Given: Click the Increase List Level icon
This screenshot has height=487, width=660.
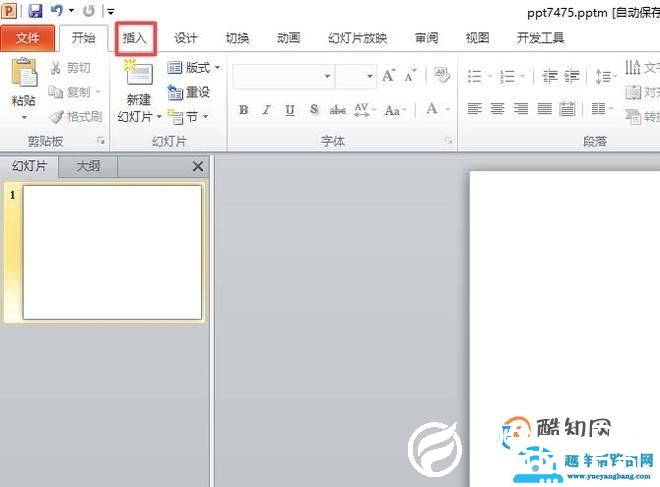Looking at the screenshot, I should coord(572,77).
